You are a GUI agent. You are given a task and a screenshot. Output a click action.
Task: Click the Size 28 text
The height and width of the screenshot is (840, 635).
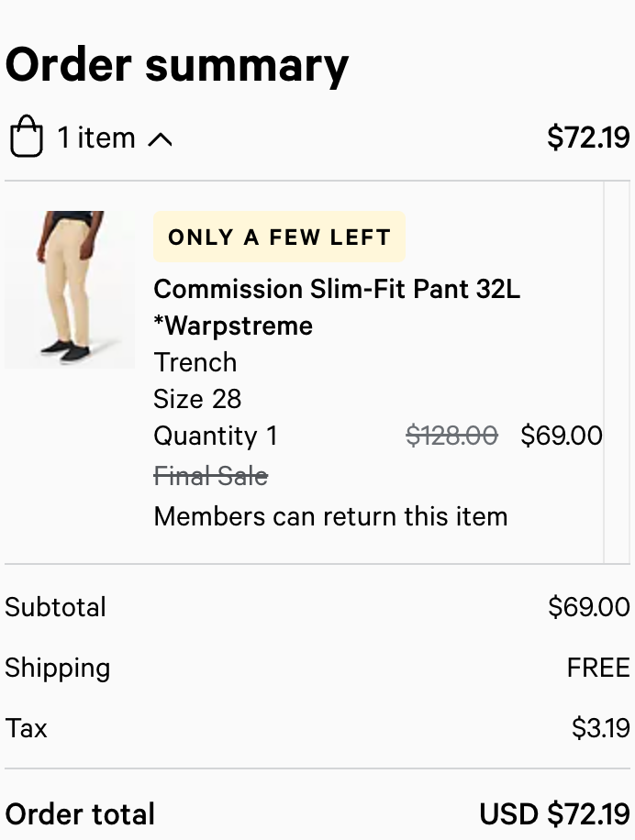(197, 399)
